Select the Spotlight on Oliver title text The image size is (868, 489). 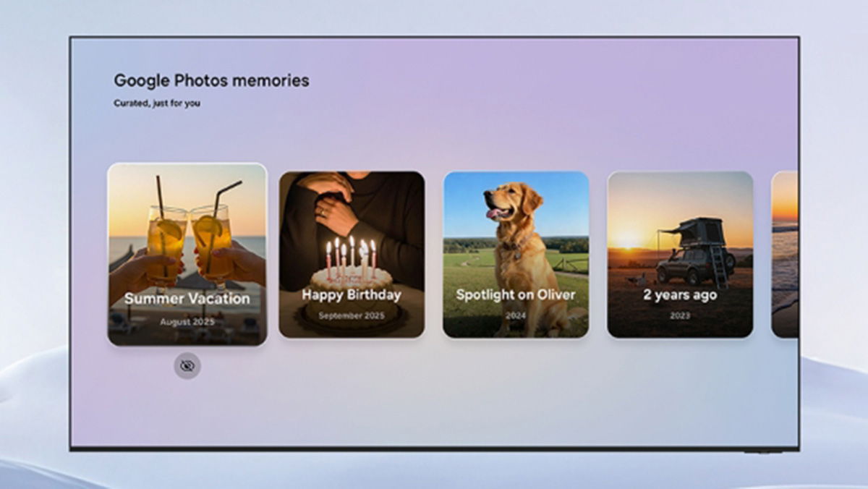[x=516, y=295]
